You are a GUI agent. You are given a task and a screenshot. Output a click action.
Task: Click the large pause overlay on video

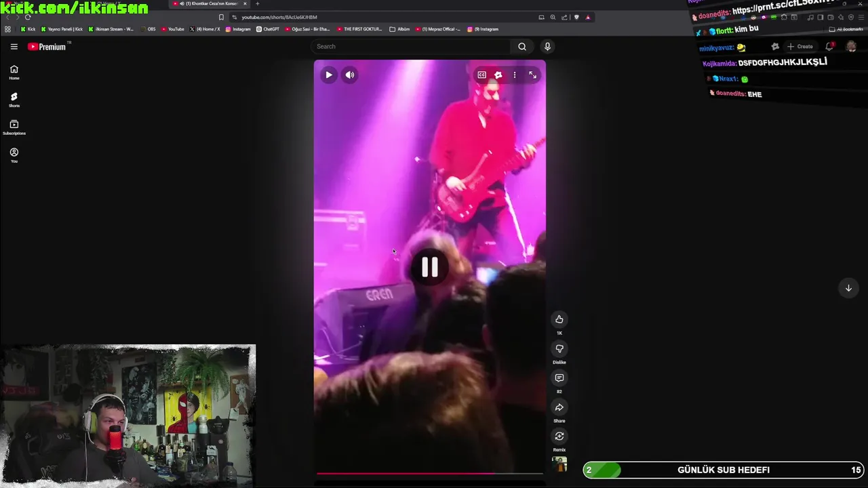[430, 267]
